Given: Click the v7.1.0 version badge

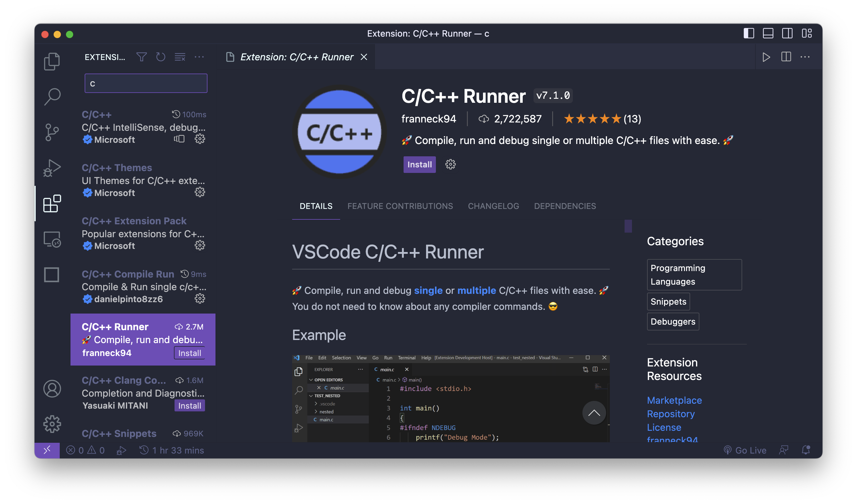Looking at the screenshot, I should click(x=553, y=95).
